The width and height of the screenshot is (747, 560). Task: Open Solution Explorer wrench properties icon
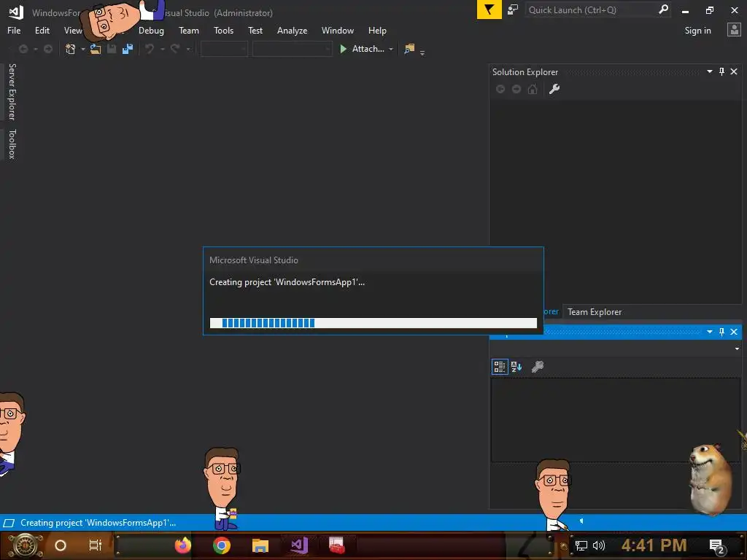tap(554, 89)
